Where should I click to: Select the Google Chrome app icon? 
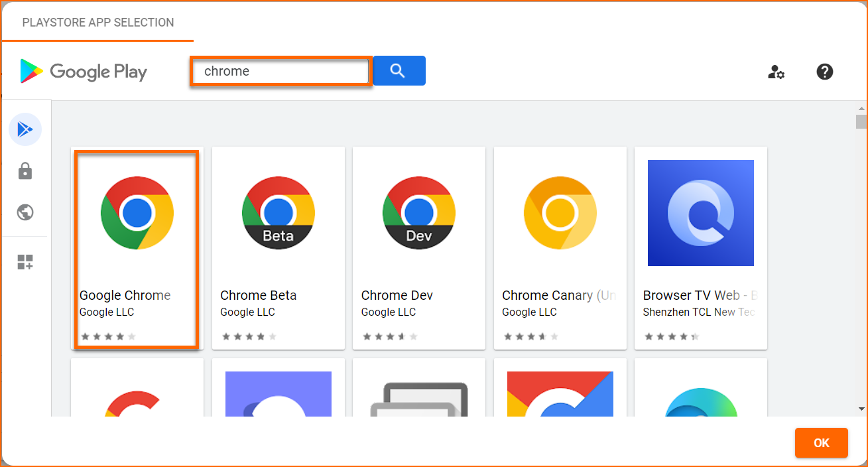click(137, 213)
